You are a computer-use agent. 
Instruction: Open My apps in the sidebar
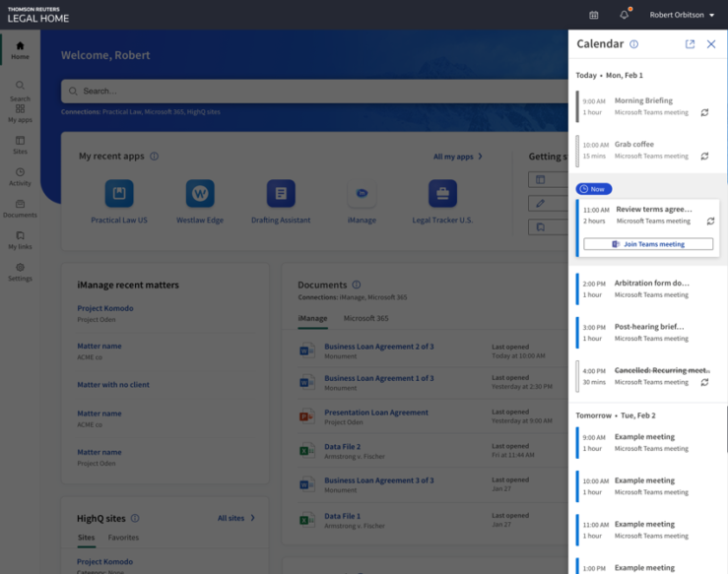pos(20,113)
